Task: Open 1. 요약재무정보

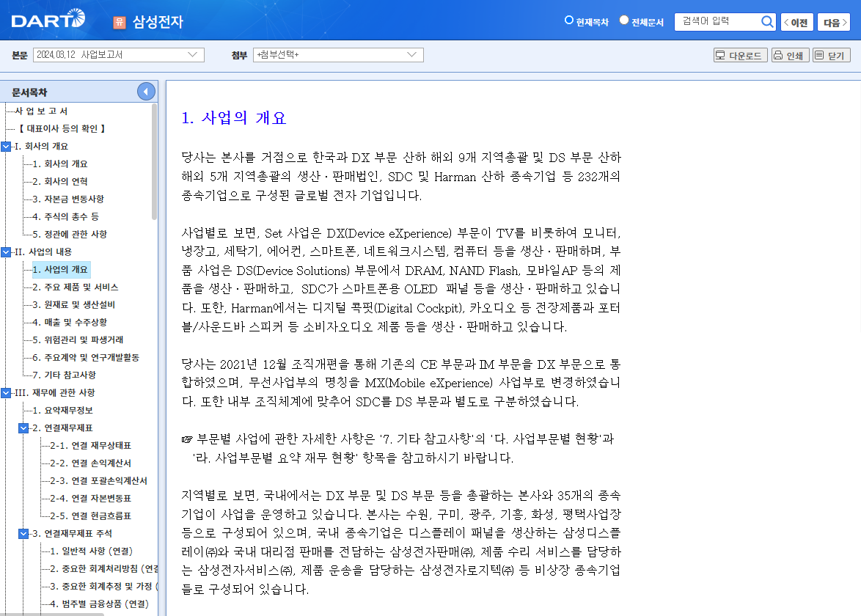Action: (x=62, y=410)
